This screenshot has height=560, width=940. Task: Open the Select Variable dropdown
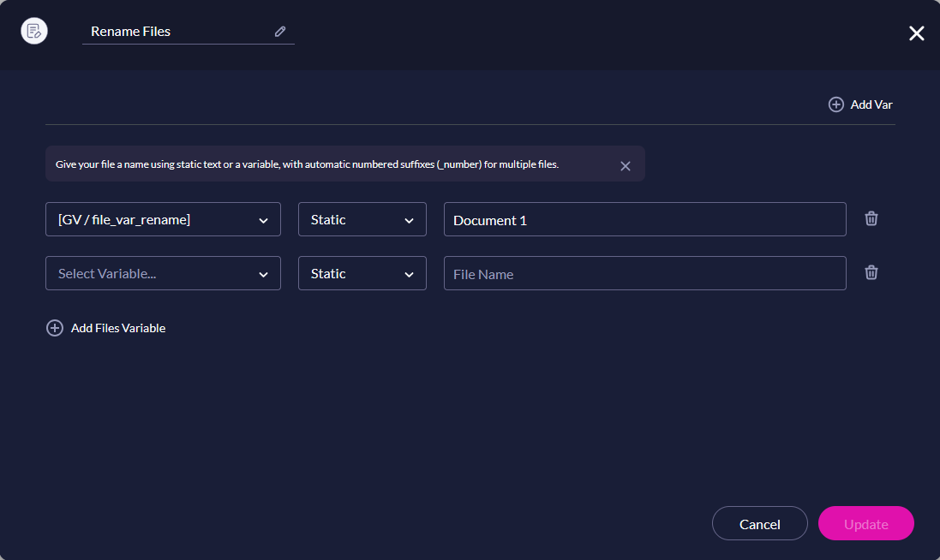tap(163, 273)
